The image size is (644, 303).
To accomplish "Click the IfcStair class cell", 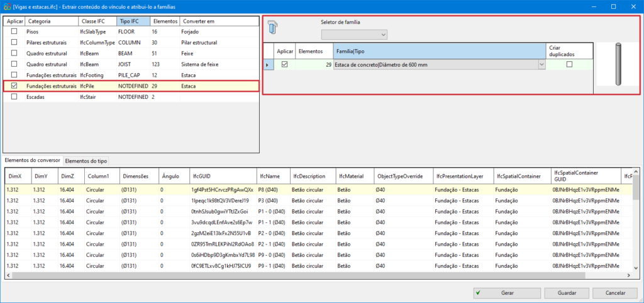I will pyautogui.click(x=97, y=96).
